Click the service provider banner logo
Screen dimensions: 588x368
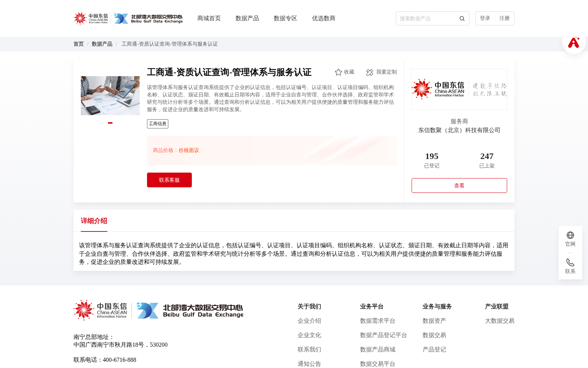point(459,89)
